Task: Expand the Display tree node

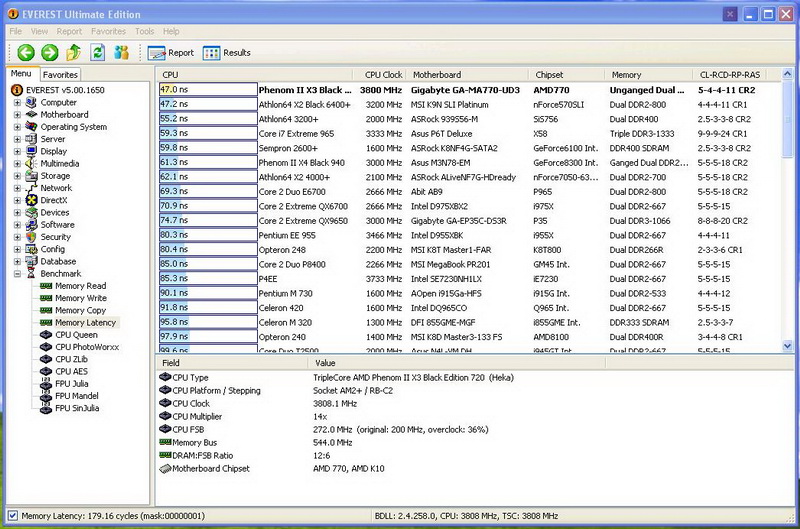Action: [17, 151]
